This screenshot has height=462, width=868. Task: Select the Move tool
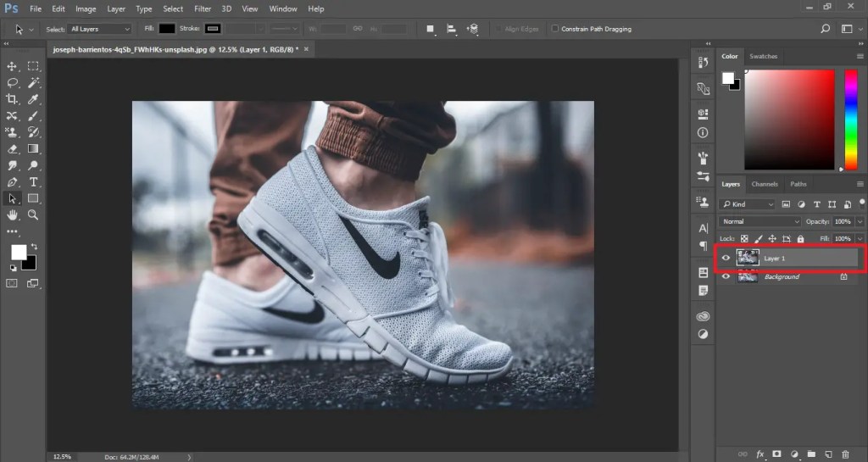click(13, 66)
